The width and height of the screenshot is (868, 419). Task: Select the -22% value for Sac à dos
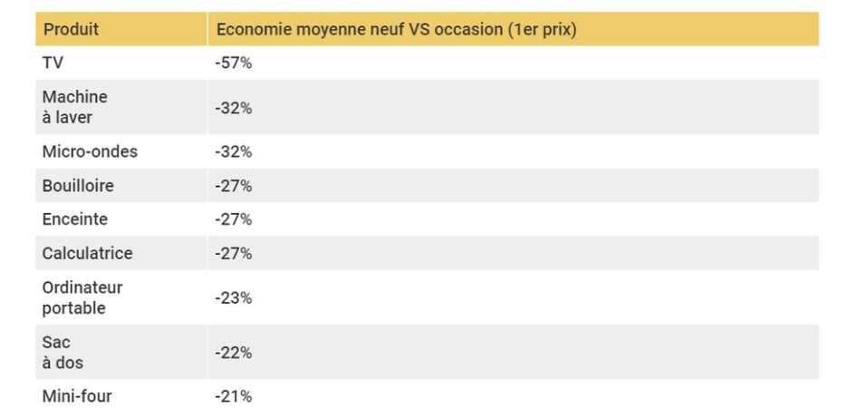[x=233, y=352]
